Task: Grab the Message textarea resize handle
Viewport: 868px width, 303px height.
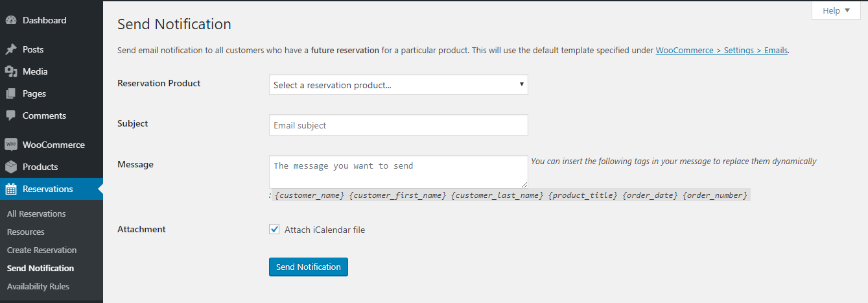Action: [x=524, y=184]
